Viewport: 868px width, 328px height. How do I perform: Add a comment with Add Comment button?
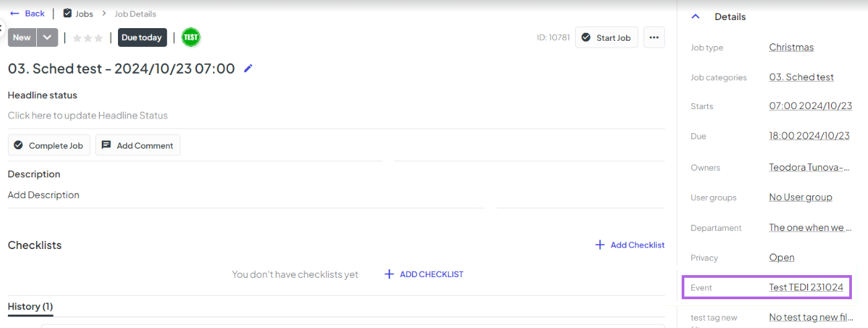pos(138,145)
